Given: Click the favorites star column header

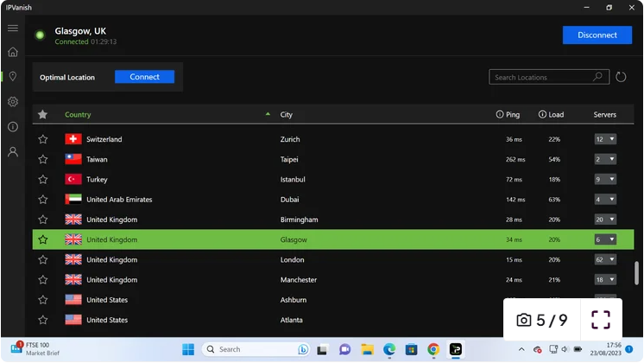Looking at the screenshot, I should 42,114.
